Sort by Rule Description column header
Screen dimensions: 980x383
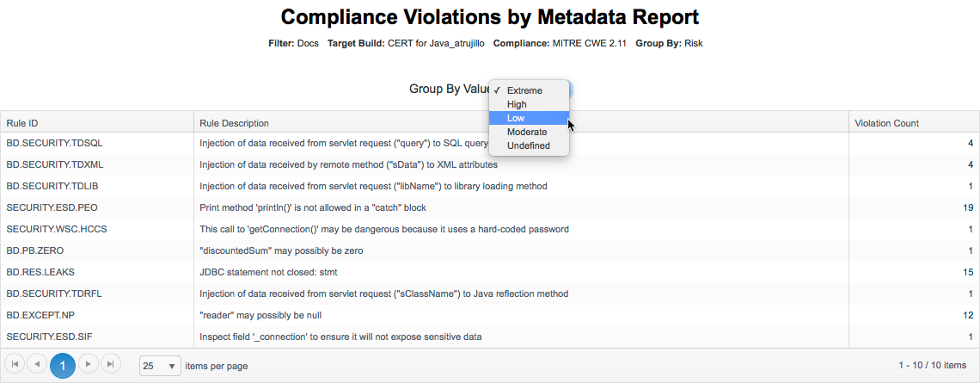tap(521, 123)
